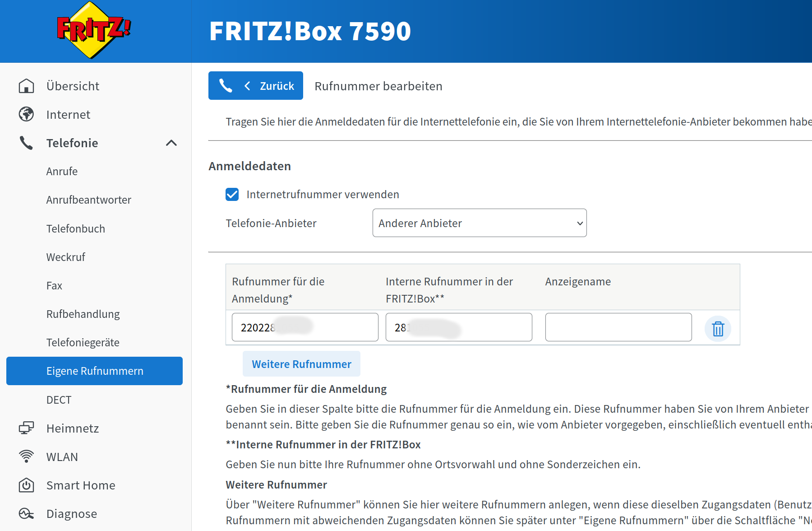Click the FRITZ!Box 7590 title
812x531 pixels.
tap(310, 31)
